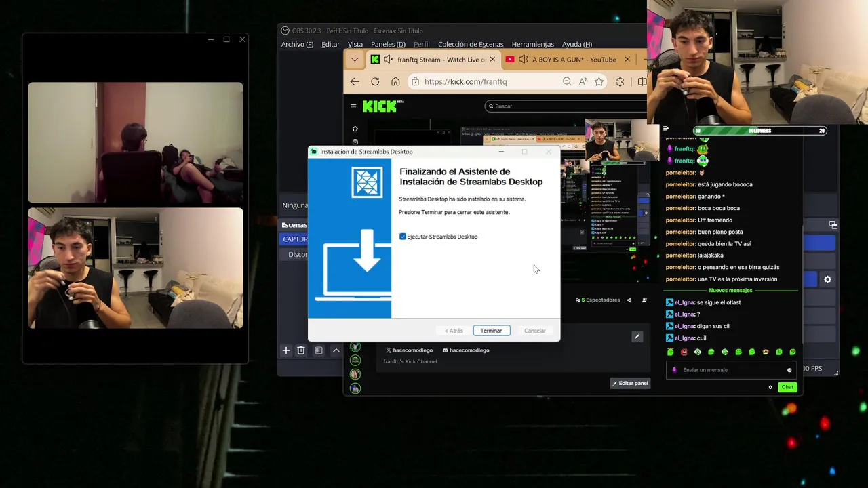Move scene up with the arrow in OBS

coord(336,350)
